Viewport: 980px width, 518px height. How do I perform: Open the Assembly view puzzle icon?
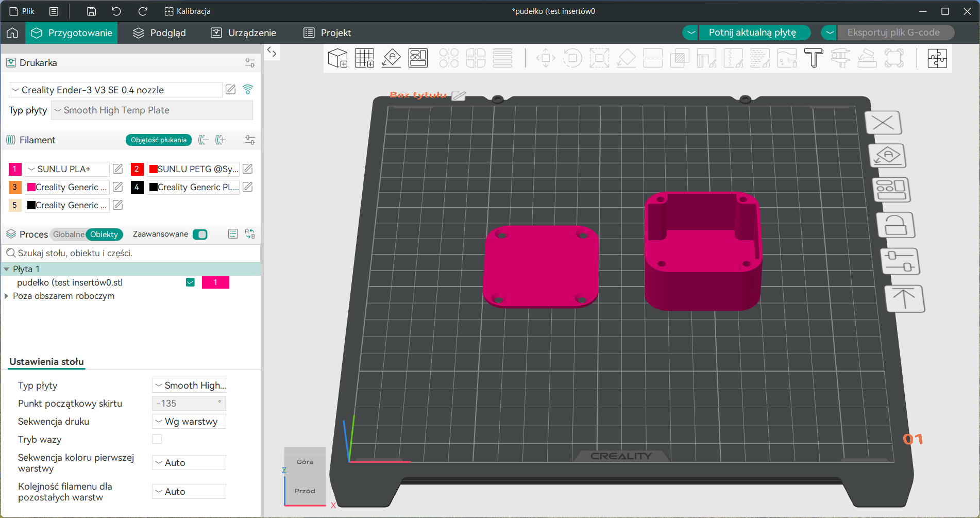click(x=937, y=58)
